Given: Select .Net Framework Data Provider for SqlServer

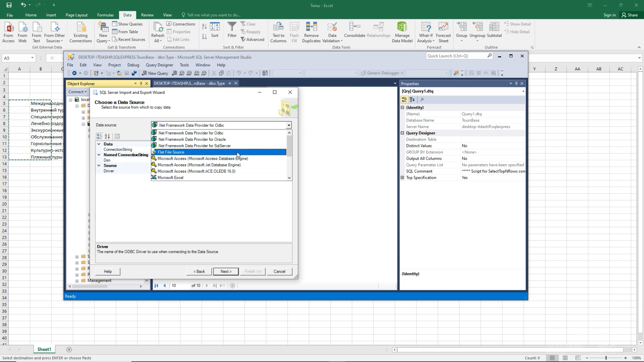Looking at the screenshot, I should 219,146.
